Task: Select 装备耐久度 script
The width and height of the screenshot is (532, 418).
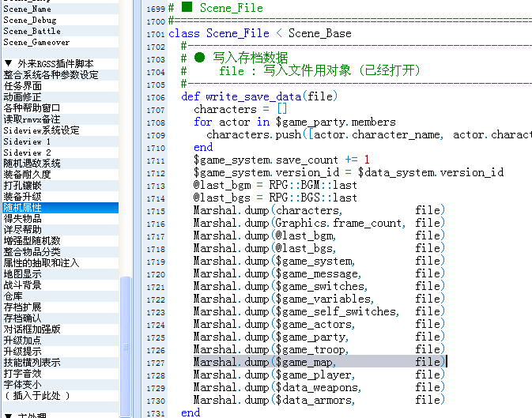Action: (x=60, y=175)
